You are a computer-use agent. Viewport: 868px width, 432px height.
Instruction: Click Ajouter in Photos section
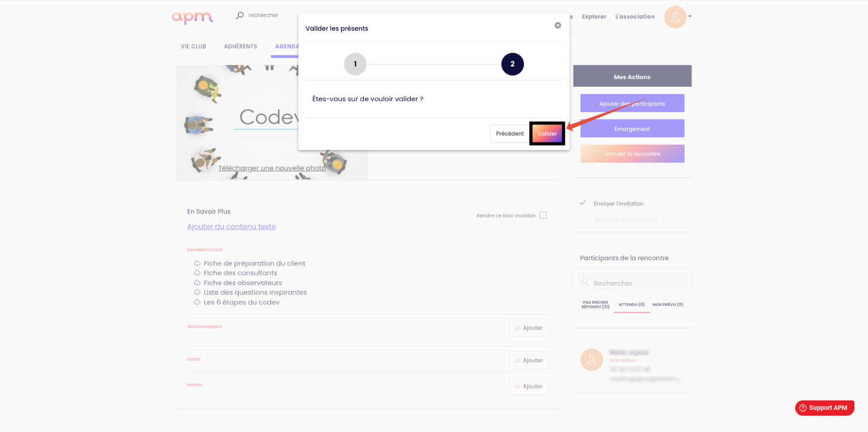pyautogui.click(x=529, y=386)
